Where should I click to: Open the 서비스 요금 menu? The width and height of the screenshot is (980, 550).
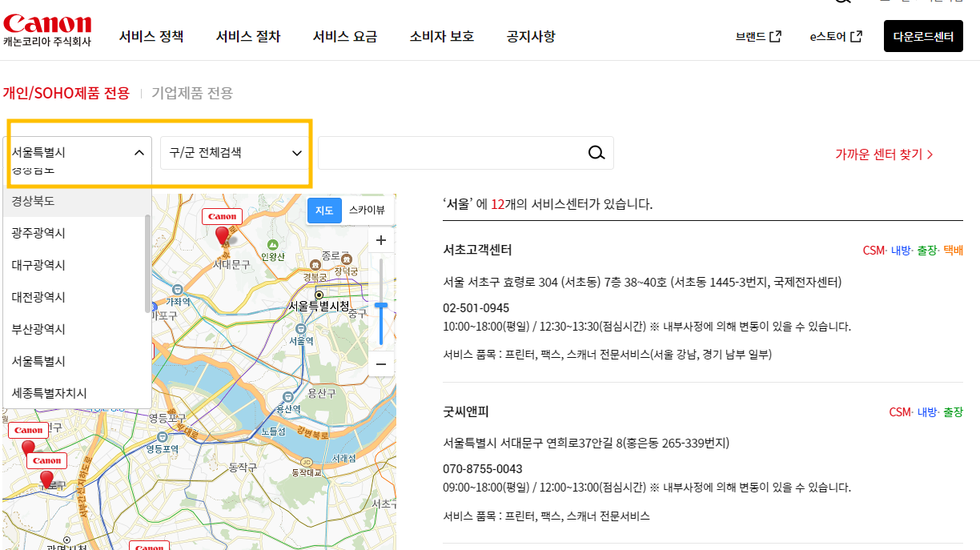tap(344, 36)
